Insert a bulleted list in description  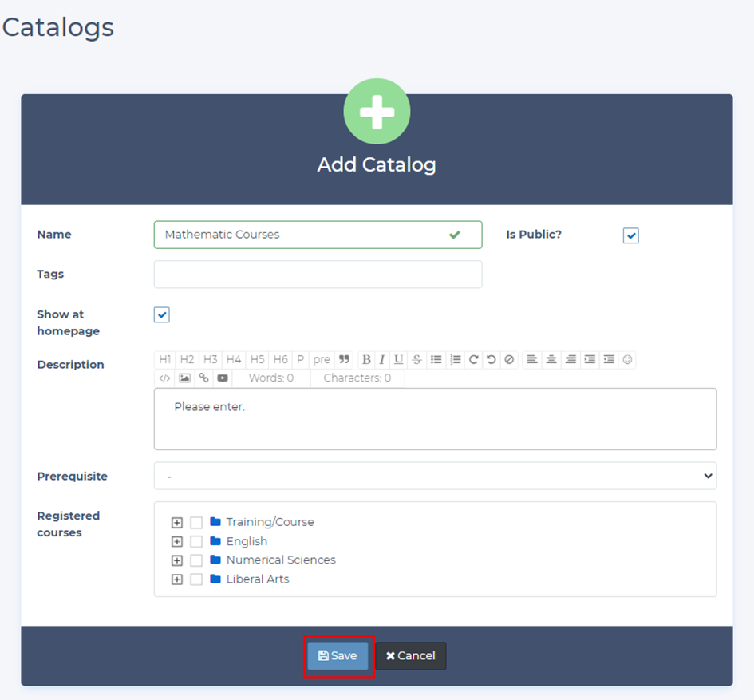pos(436,359)
